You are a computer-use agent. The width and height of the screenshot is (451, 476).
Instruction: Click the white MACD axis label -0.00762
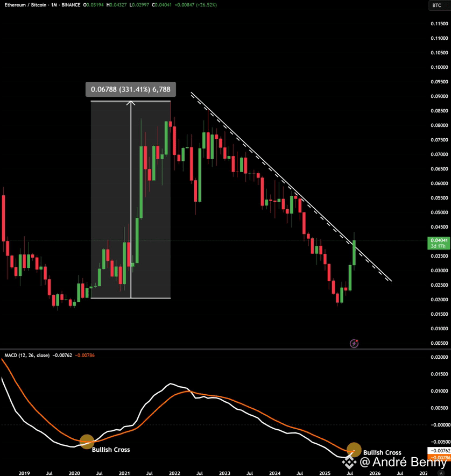tap(439, 451)
